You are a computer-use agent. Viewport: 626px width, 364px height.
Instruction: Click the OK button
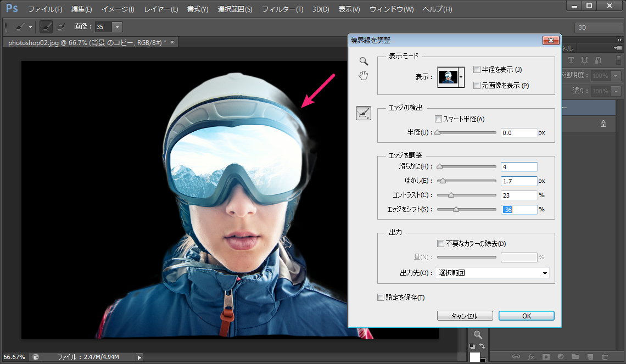(x=526, y=316)
